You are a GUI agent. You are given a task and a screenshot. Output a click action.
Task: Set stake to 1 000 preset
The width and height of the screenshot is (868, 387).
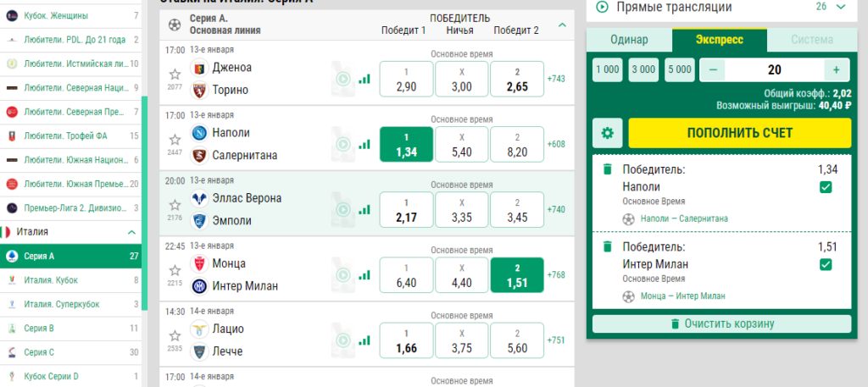(608, 69)
